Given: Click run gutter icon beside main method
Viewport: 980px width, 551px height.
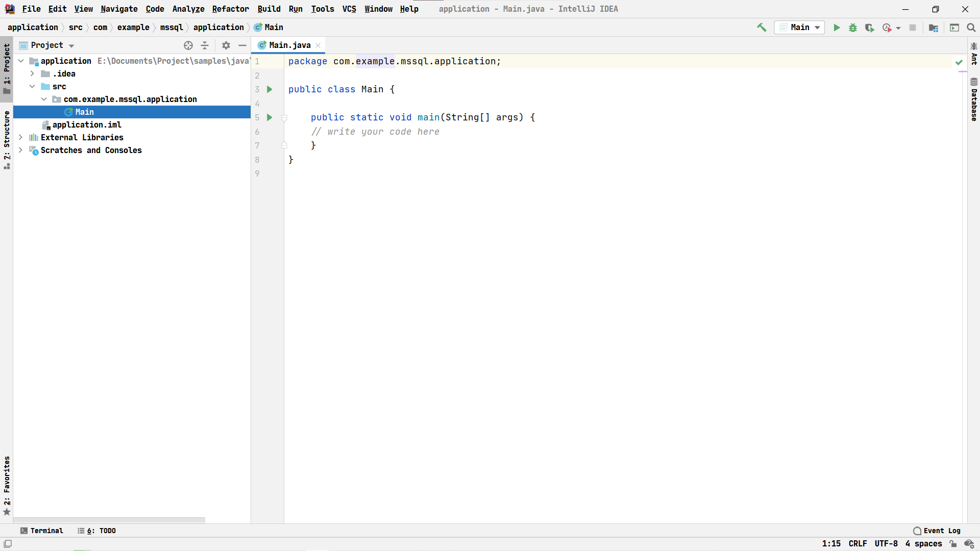Looking at the screenshot, I should 269,118.
